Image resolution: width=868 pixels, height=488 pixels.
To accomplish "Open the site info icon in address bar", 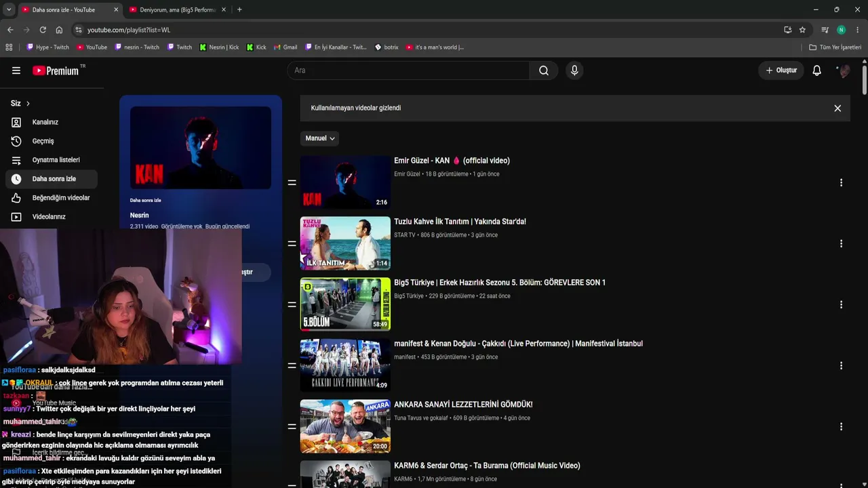I will (x=79, y=30).
